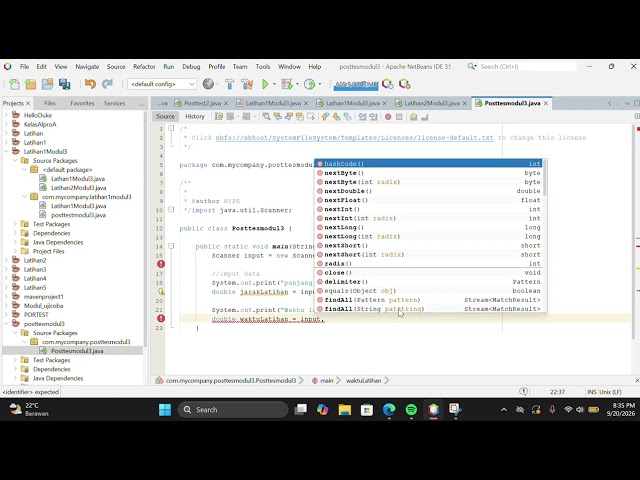Open the Refactor menu
Viewport: 640px width, 480px height.
click(144, 67)
